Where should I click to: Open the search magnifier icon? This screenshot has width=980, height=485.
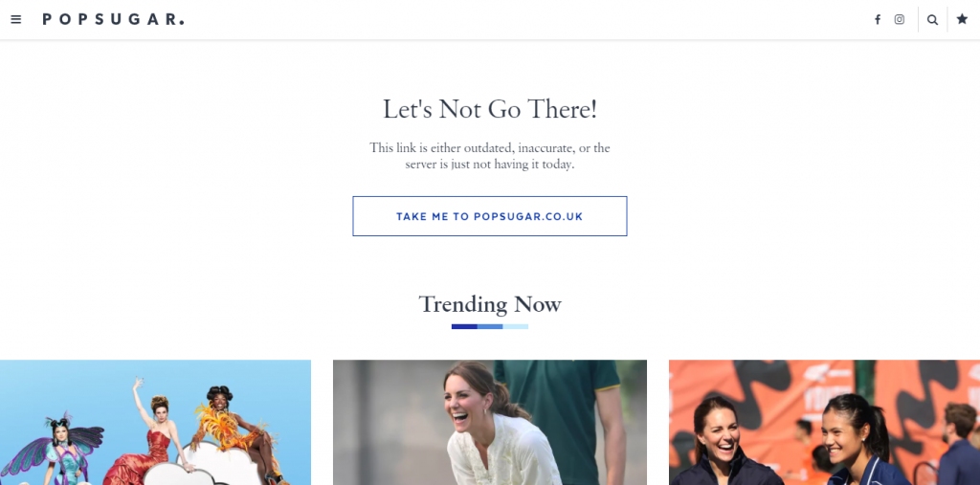click(932, 19)
